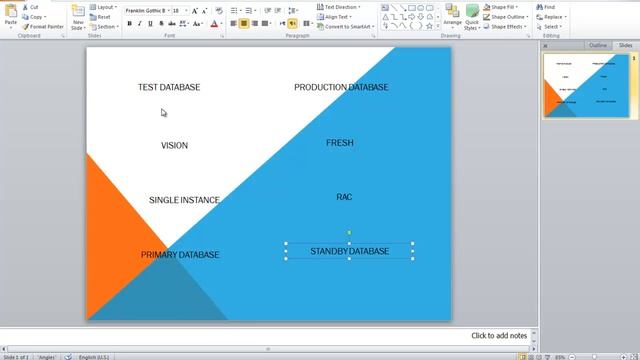The width and height of the screenshot is (640, 360).
Task: Decrease the list indent level
Action: 268,11
